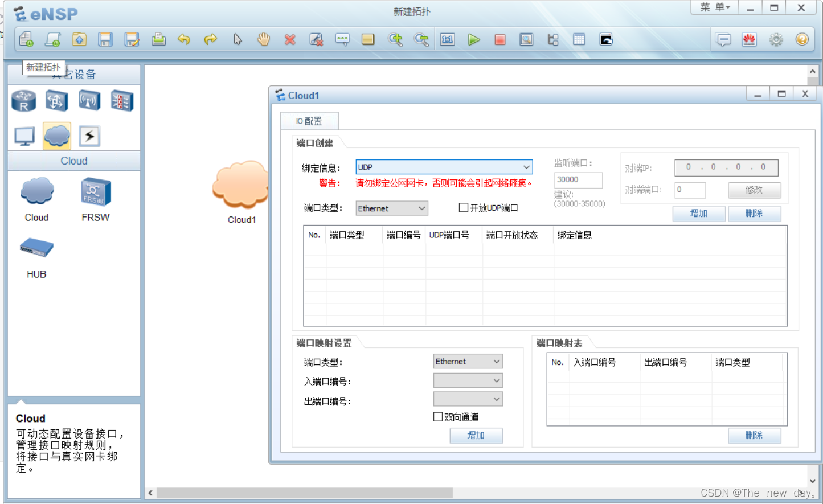
Task: Open the 菜单 menu at top right
Action: (x=715, y=7)
